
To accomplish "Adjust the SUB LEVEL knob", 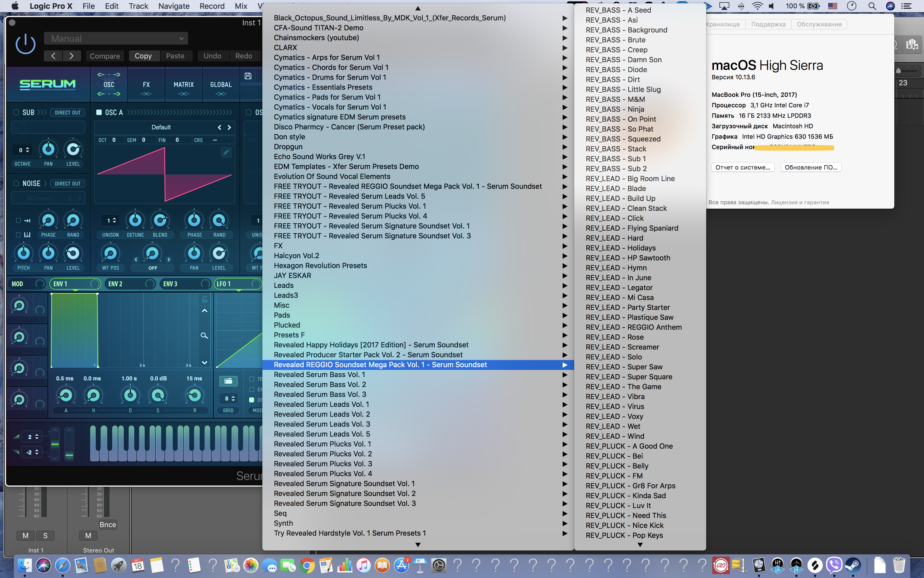I will point(73,149).
